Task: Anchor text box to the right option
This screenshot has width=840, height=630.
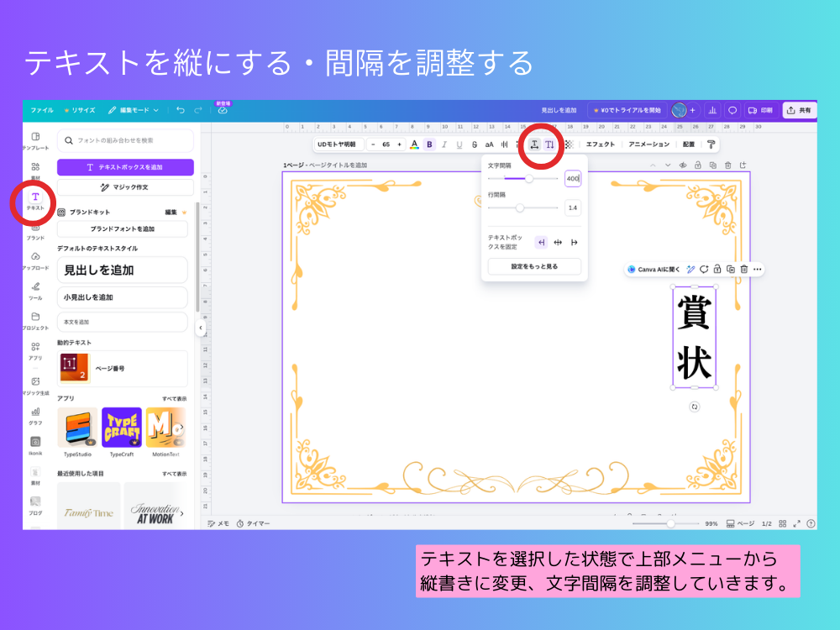Action: coord(575,242)
